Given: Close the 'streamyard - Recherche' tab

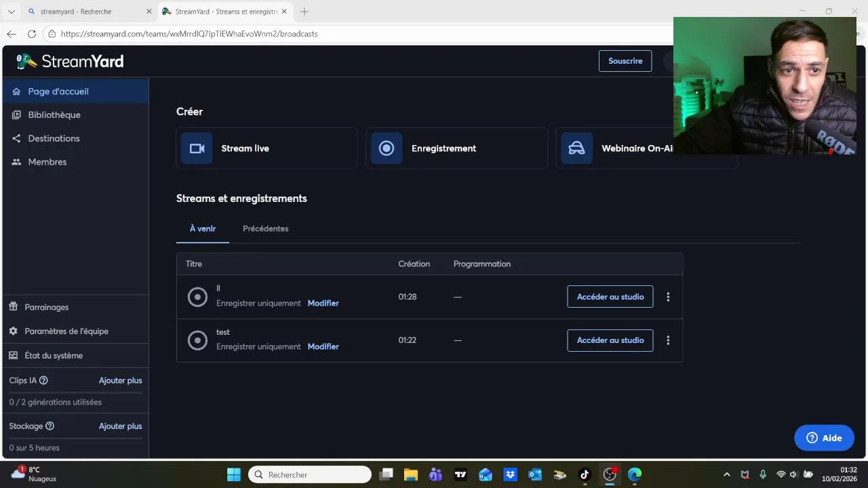Looking at the screenshot, I should [149, 12].
